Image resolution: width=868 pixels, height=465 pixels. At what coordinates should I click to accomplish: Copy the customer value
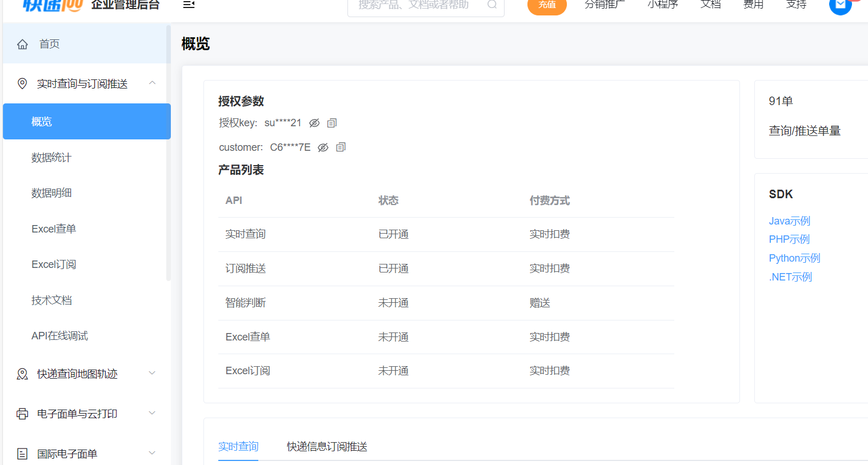[341, 147]
